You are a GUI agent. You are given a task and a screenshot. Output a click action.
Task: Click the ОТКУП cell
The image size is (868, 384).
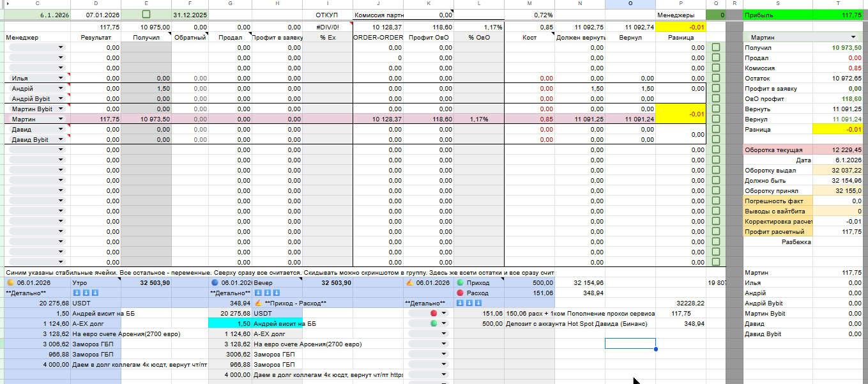click(328, 14)
